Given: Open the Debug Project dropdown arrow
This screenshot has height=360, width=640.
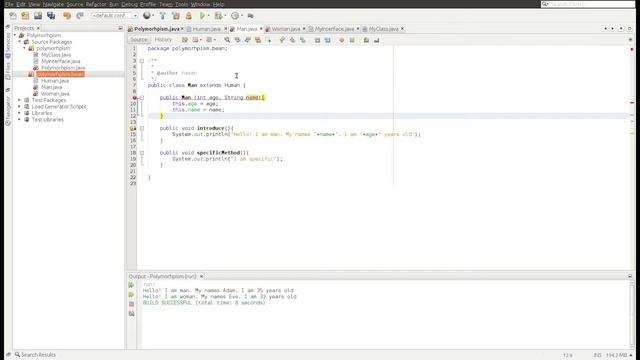Looking at the screenshot, I should (x=225, y=16).
